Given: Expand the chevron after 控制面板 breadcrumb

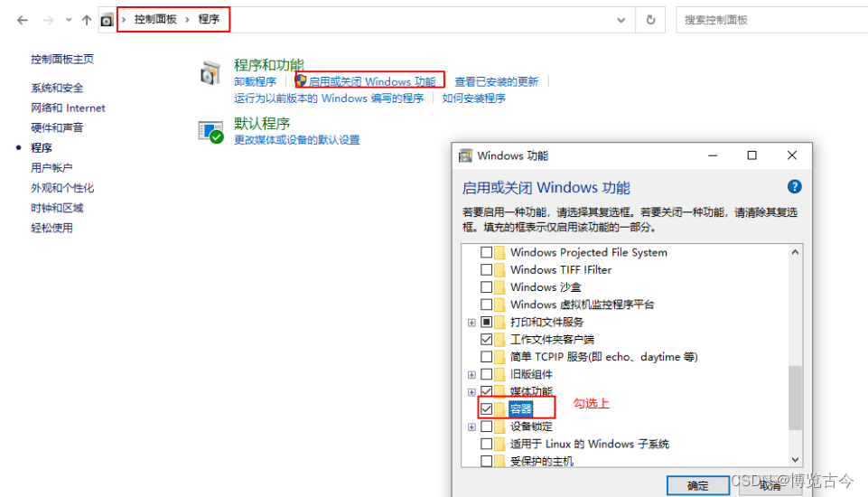Looking at the screenshot, I should pyautogui.click(x=187, y=20).
